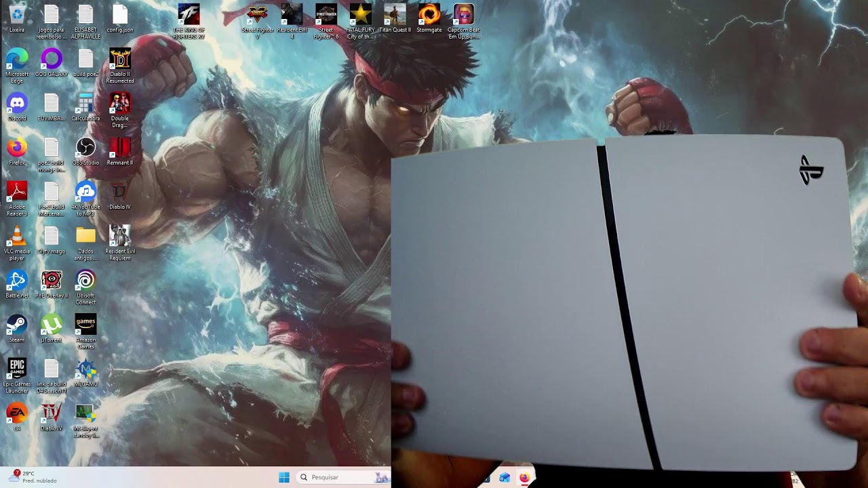Click the Pesquisar taskbar search box

[344, 477]
